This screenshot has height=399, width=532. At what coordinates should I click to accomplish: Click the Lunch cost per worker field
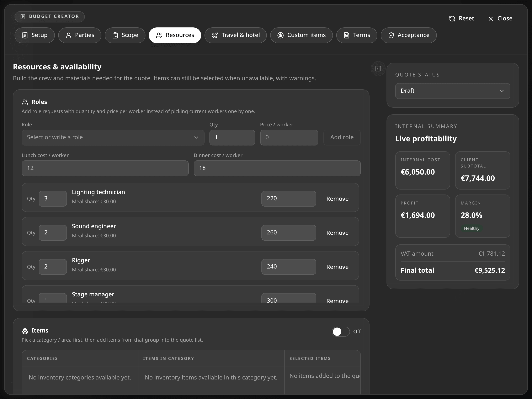tap(105, 168)
